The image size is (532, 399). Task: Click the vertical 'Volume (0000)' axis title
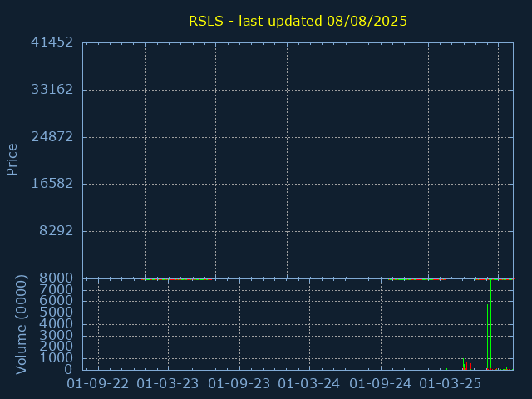tap(21, 325)
